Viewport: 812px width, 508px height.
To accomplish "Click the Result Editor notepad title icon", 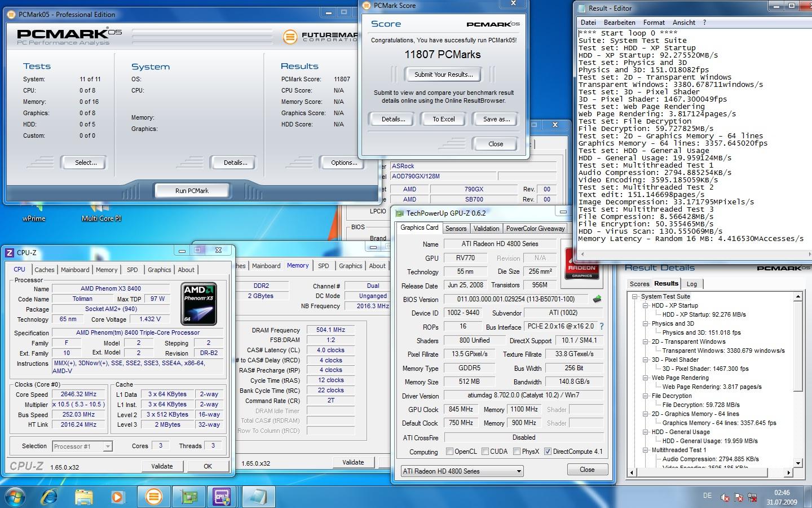I will 581,8.
